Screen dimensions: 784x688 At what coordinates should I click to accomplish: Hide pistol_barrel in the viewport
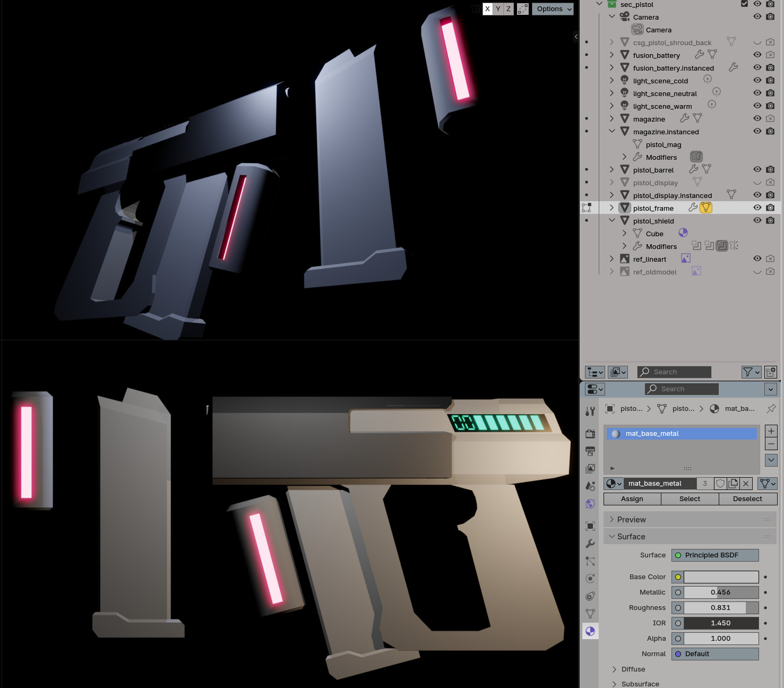click(x=757, y=170)
